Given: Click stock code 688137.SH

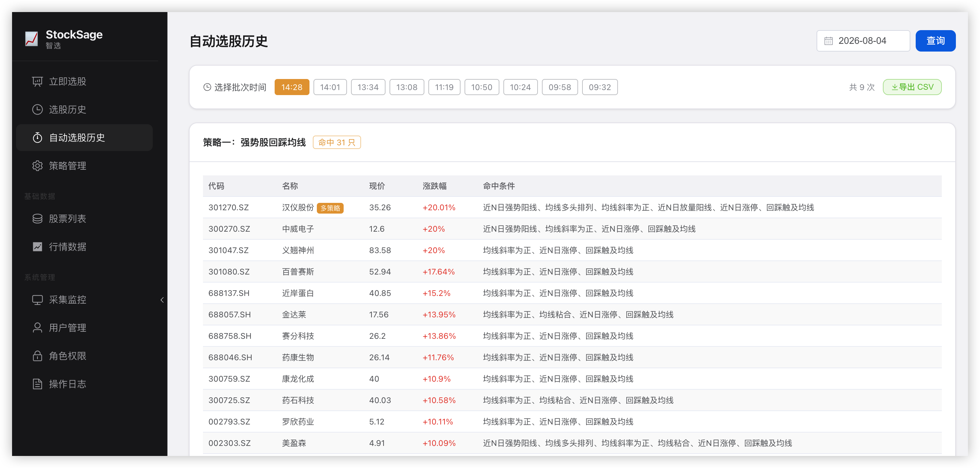Looking at the screenshot, I should click(x=229, y=293).
